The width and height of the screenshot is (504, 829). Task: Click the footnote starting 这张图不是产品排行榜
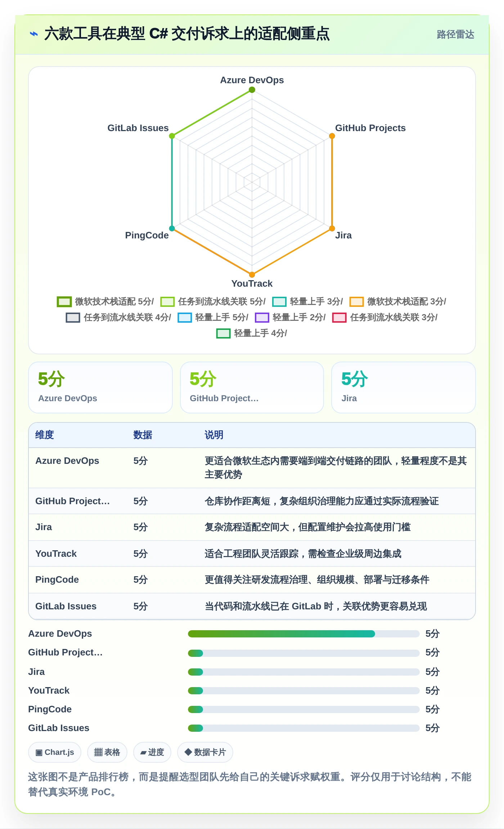250,784
